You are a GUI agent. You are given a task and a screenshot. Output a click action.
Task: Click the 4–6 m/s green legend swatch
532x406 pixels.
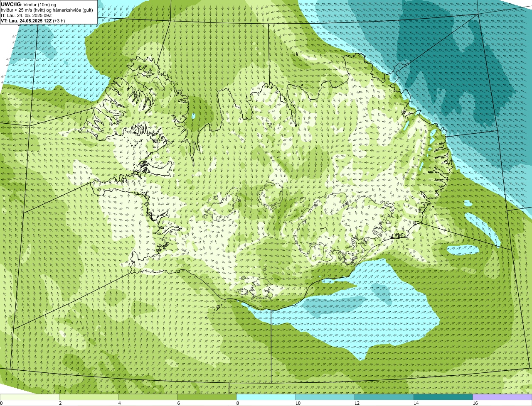pos(148,397)
